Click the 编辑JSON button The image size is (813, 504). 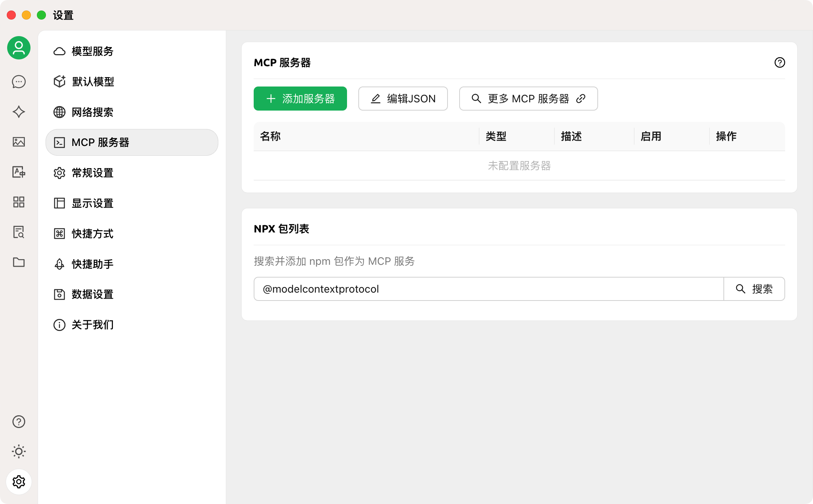pyautogui.click(x=403, y=99)
